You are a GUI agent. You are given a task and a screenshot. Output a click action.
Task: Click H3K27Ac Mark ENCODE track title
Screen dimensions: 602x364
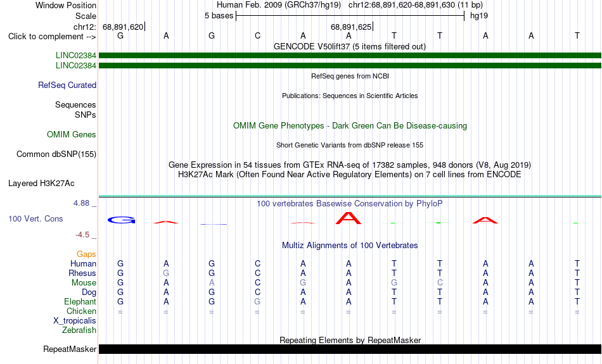tap(350, 175)
